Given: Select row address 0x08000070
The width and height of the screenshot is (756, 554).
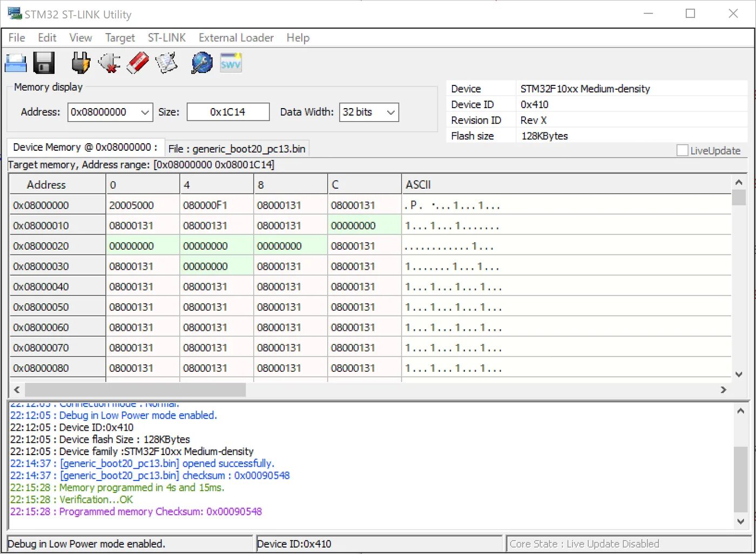Looking at the screenshot, I should [x=57, y=348].
